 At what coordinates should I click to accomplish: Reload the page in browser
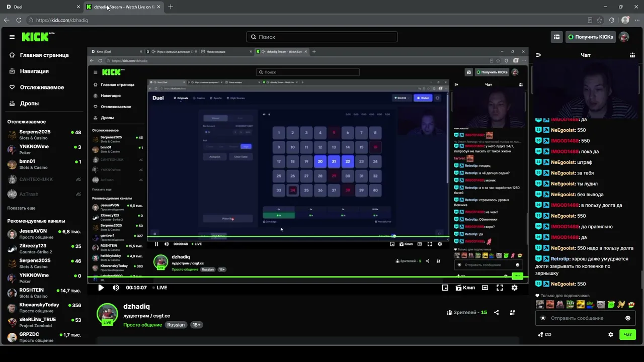click(19, 20)
